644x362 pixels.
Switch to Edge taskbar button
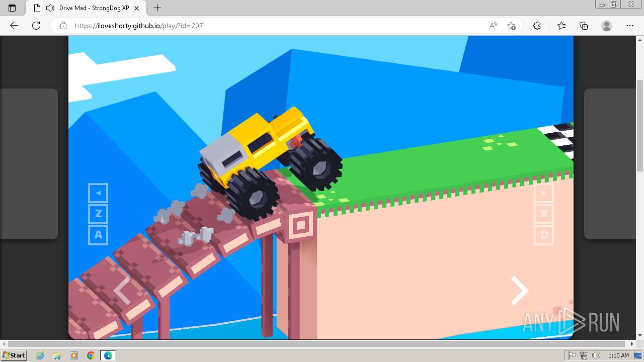[108, 355]
